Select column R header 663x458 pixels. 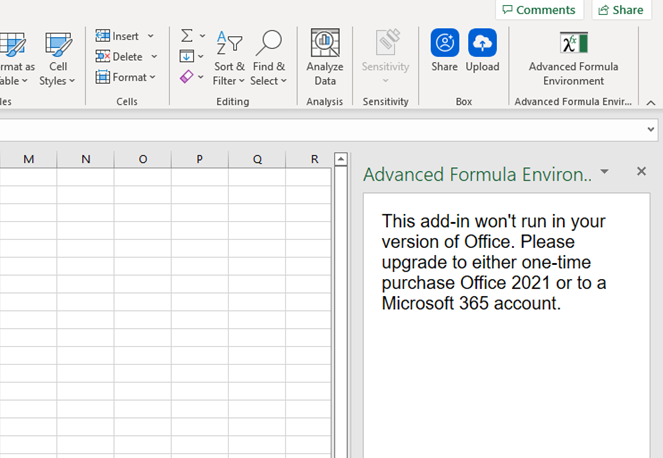click(309, 159)
